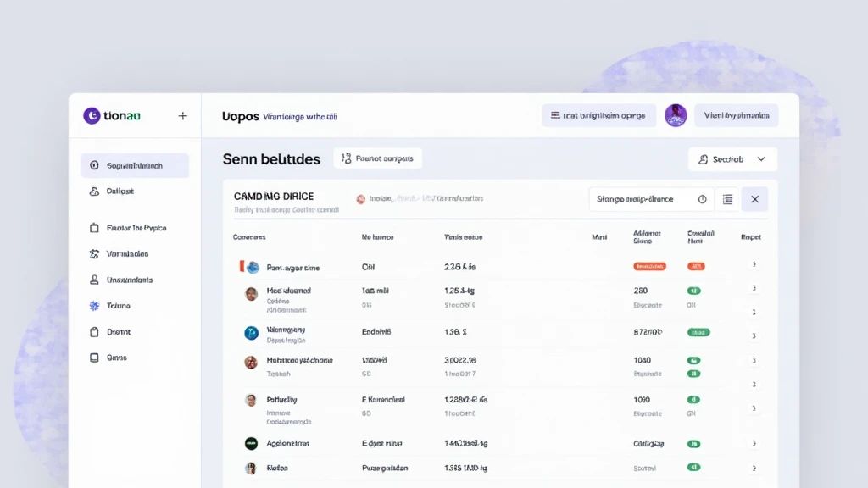Open the Nohatcoo yiaohone row

[299, 360]
